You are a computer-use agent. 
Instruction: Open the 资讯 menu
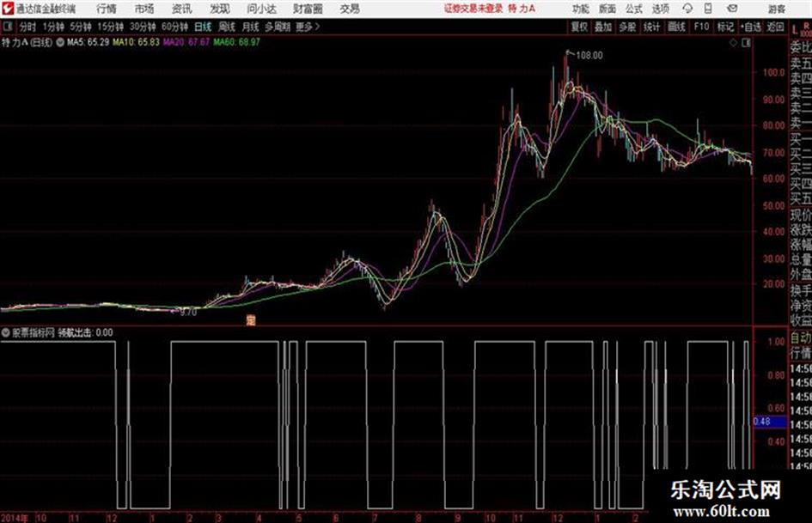point(182,9)
